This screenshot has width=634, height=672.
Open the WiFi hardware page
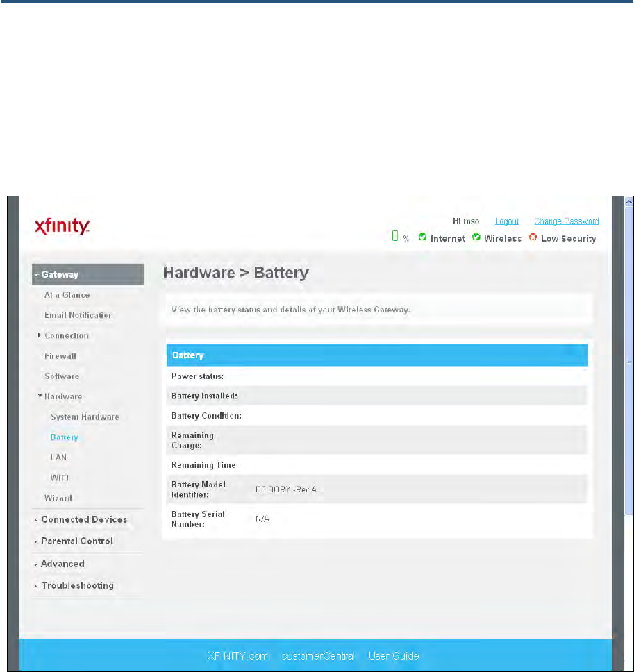point(60,478)
